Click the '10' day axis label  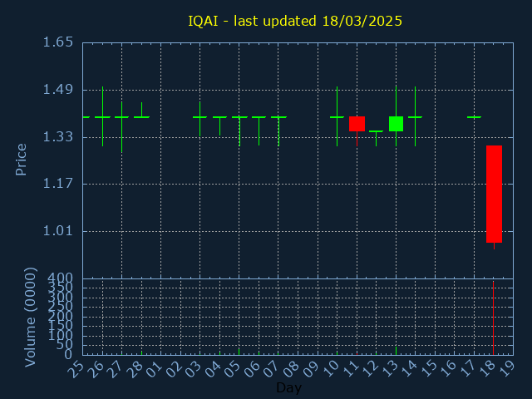pyautogui.click(x=331, y=369)
